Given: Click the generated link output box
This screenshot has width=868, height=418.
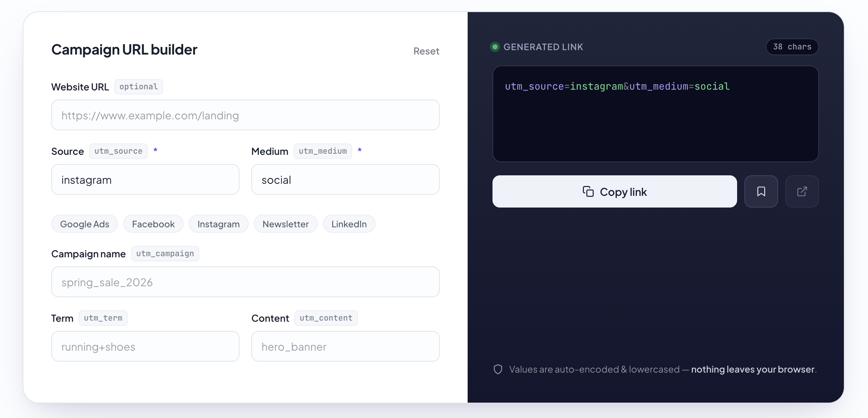Looking at the screenshot, I should point(655,114).
